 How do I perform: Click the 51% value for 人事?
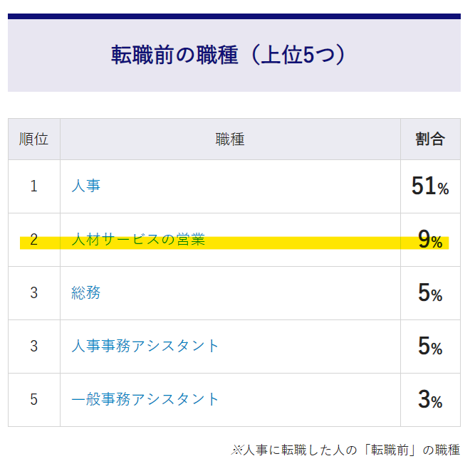pyautogui.click(x=429, y=186)
